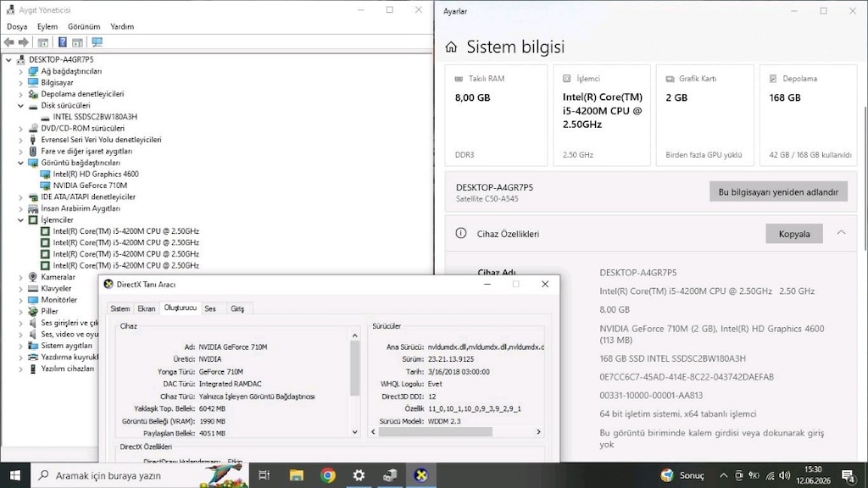The height and width of the screenshot is (488, 868).
Task: Open File Explorer from the taskbar
Action: (296, 475)
